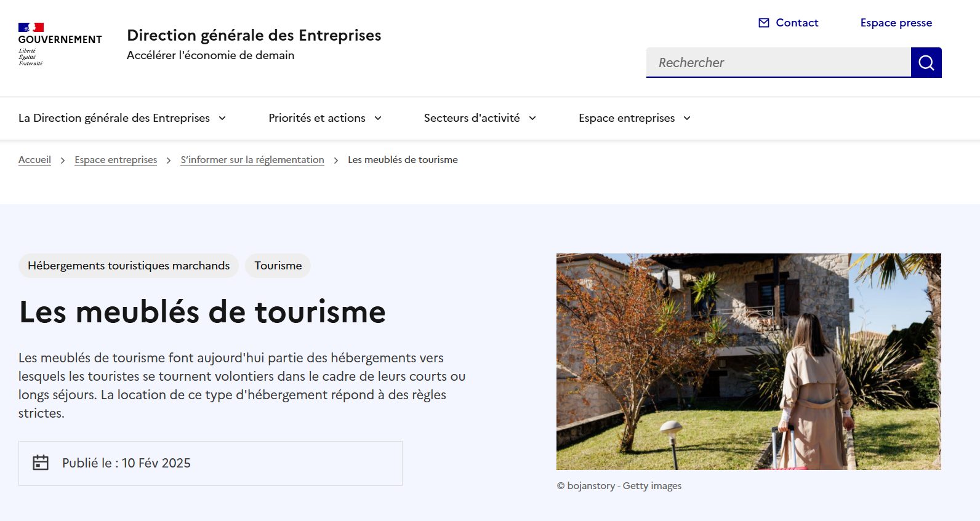
Task: Click the chevron after Accueil breadcrumb
Action: pos(63,161)
